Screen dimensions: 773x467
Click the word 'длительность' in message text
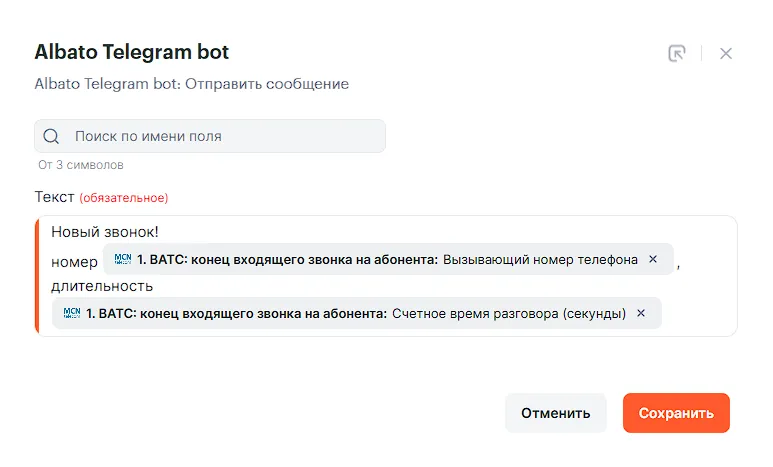coord(101,286)
